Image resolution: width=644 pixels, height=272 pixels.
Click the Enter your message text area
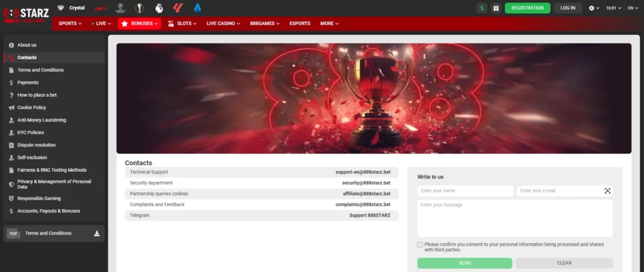[x=515, y=218]
